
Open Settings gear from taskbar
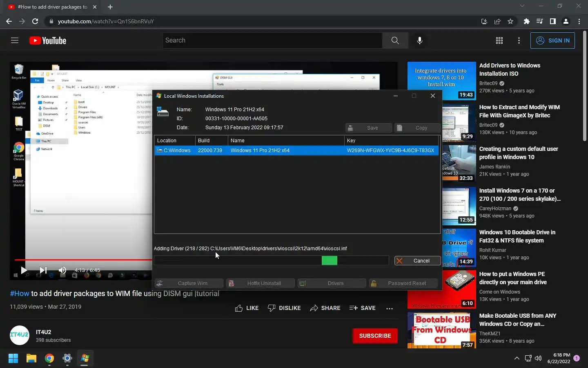[67, 359]
